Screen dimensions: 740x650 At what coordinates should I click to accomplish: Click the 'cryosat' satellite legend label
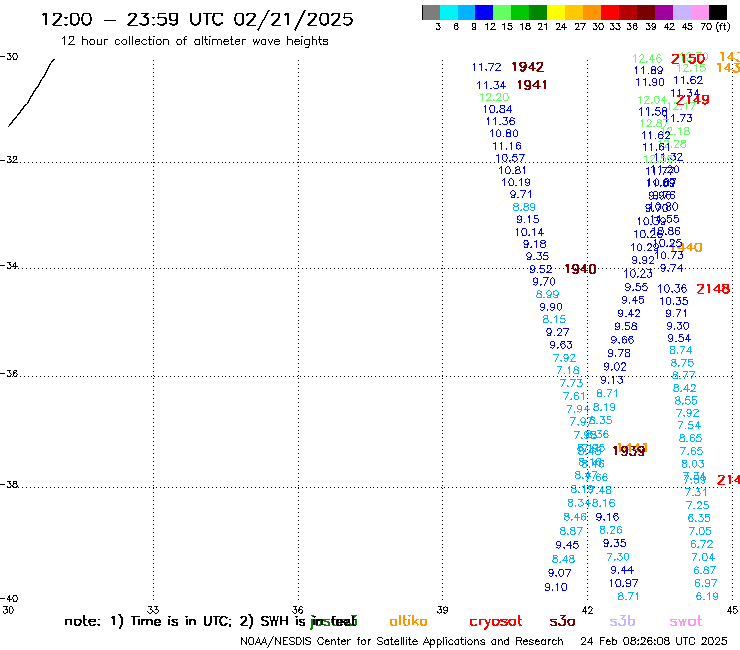(x=496, y=622)
